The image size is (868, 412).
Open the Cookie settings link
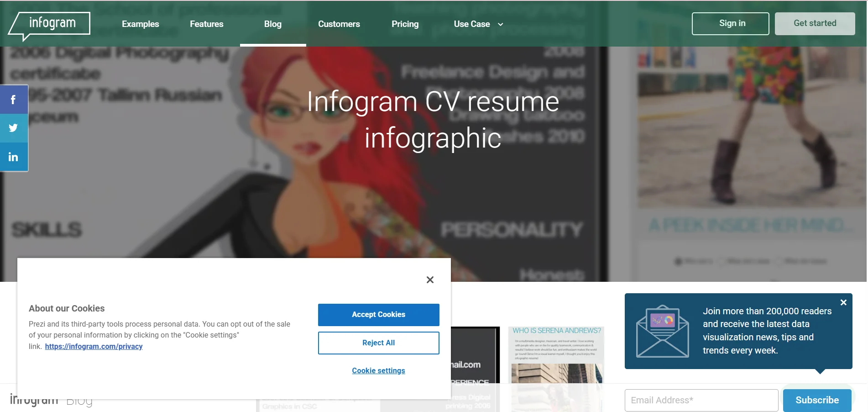click(378, 370)
